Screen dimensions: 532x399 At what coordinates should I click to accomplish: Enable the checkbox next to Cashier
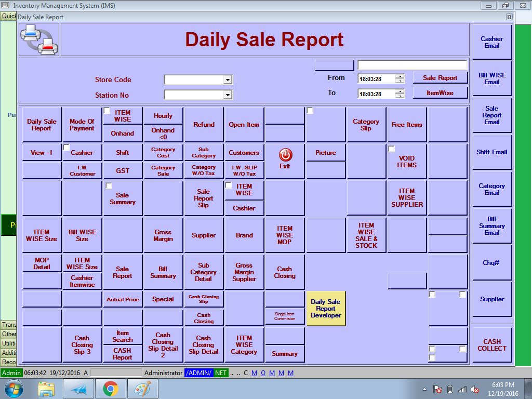66,148
